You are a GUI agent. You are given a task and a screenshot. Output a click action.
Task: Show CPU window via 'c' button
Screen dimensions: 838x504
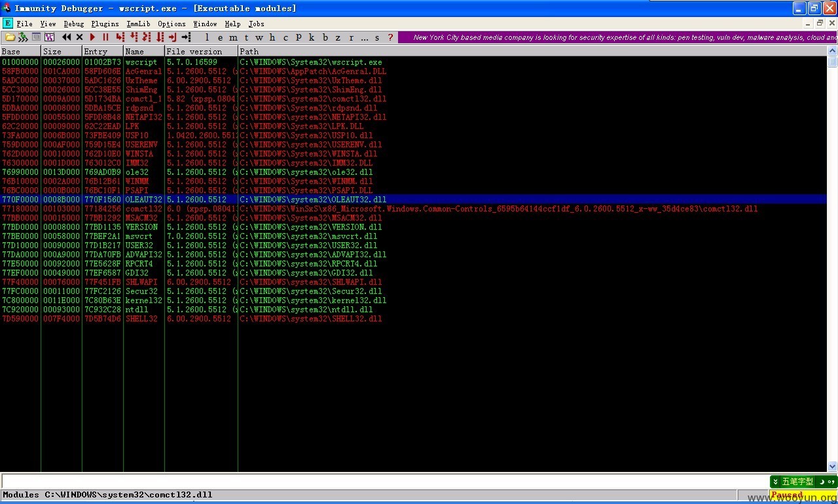pyautogui.click(x=285, y=37)
